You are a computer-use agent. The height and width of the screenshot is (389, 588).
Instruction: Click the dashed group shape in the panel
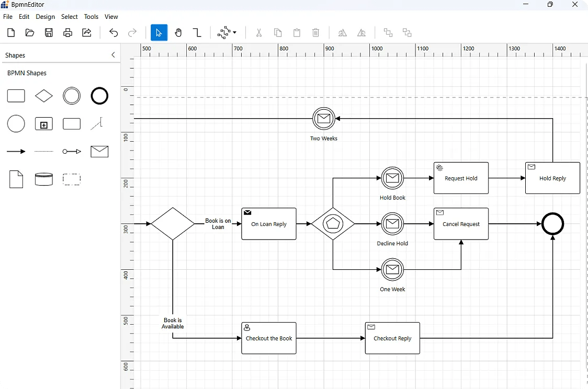click(x=72, y=179)
